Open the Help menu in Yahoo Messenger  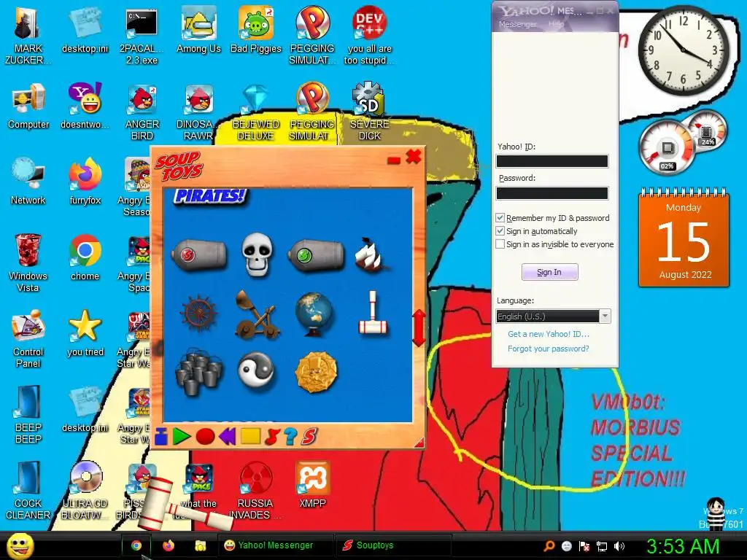[x=556, y=24]
